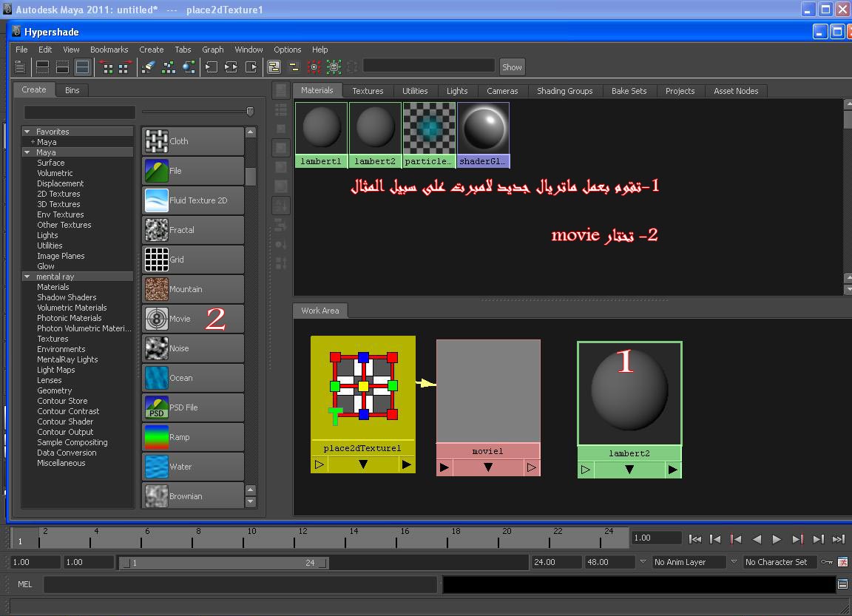
Task: Click frame 12 on the timeline
Action: click(294, 537)
